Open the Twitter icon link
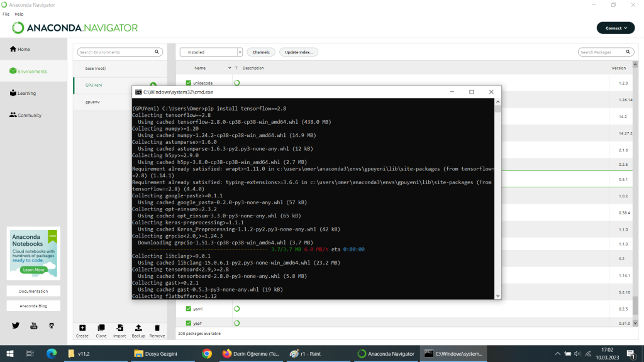This screenshot has width=644, height=362. tap(16, 326)
